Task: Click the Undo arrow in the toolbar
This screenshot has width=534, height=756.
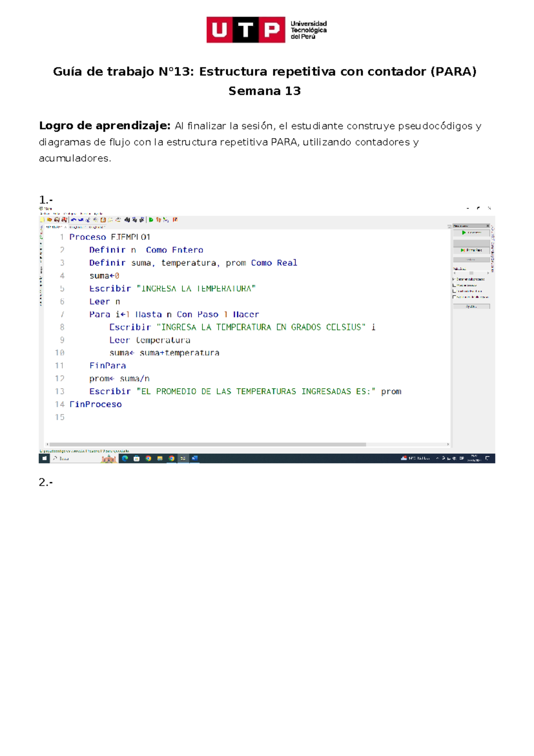Action: point(74,219)
